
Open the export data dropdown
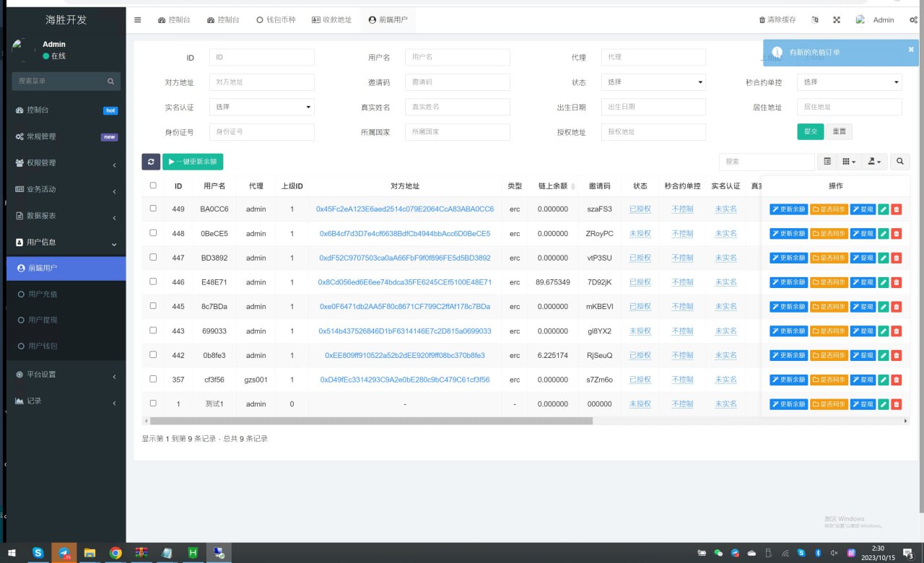tap(875, 162)
